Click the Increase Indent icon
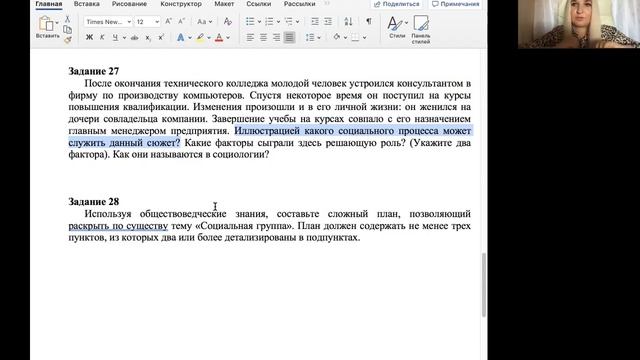The image size is (640, 360). pos(328,21)
